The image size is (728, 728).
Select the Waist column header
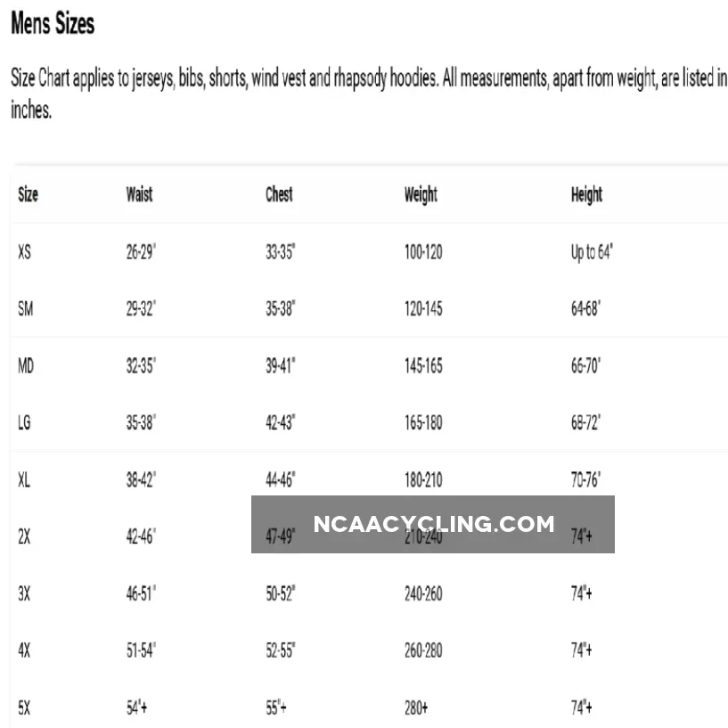pos(139,194)
